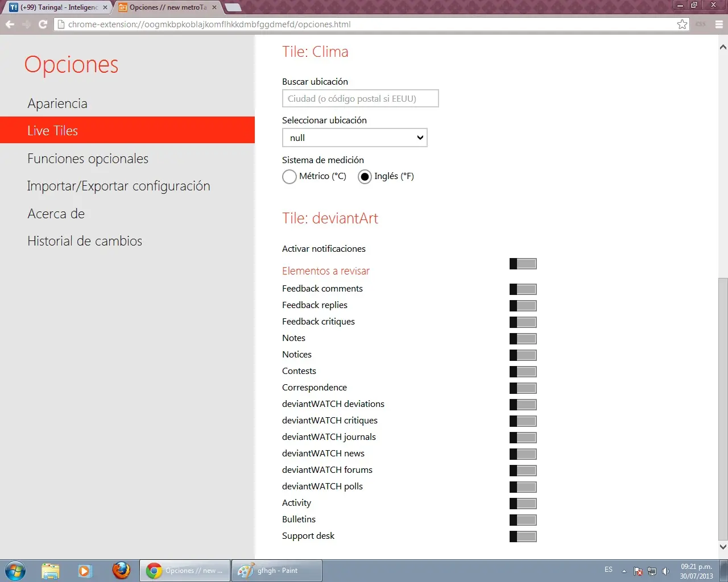Close the Opciones // new metroTab tab

214,7
